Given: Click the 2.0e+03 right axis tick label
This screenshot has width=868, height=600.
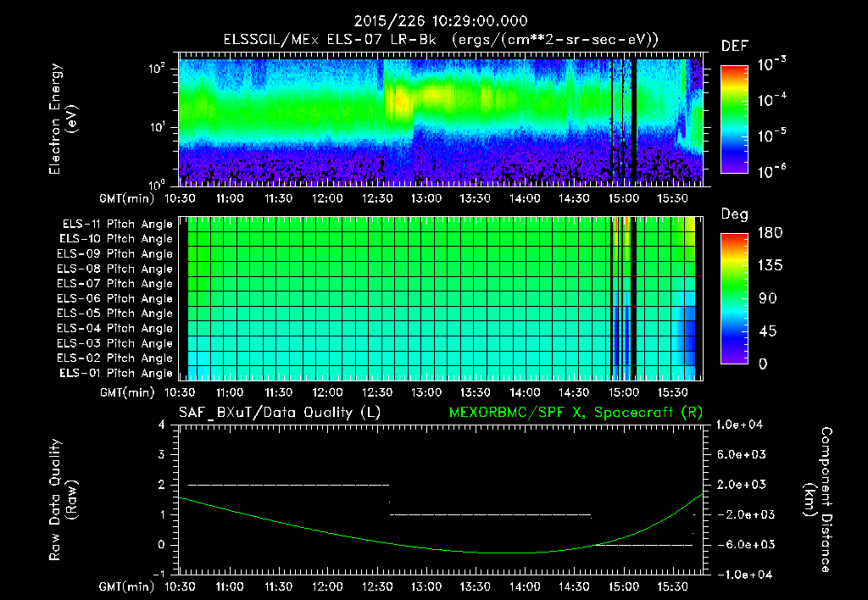Looking at the screenshot, I should 742,485.
